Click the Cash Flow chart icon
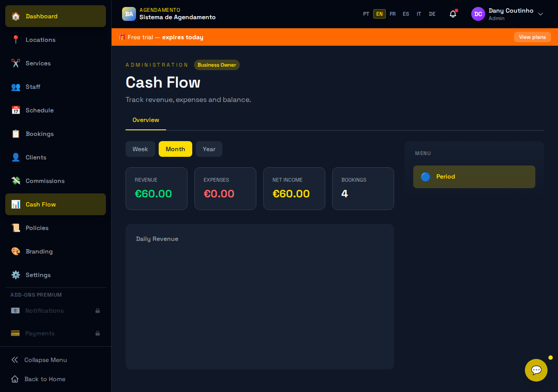Image resolution: width=558 pixels, height=392 pixels. coord(16,204)
